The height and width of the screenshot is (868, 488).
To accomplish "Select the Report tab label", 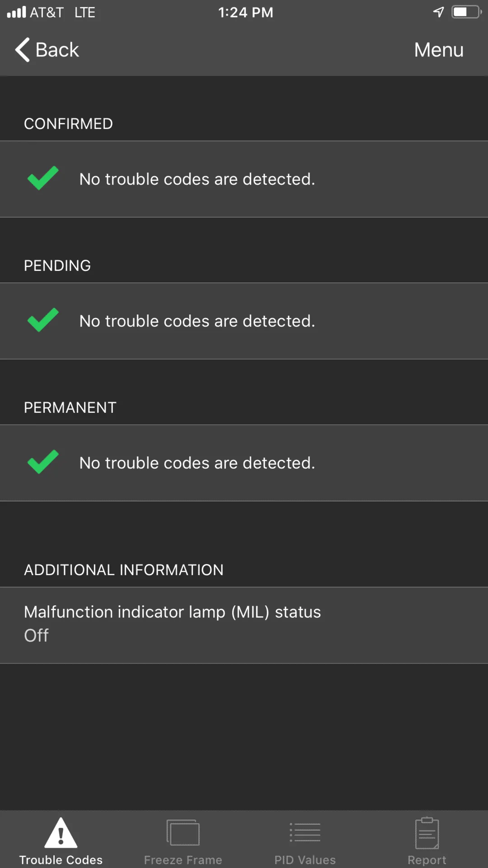I will pyautogui.click(x=427, y=860).
